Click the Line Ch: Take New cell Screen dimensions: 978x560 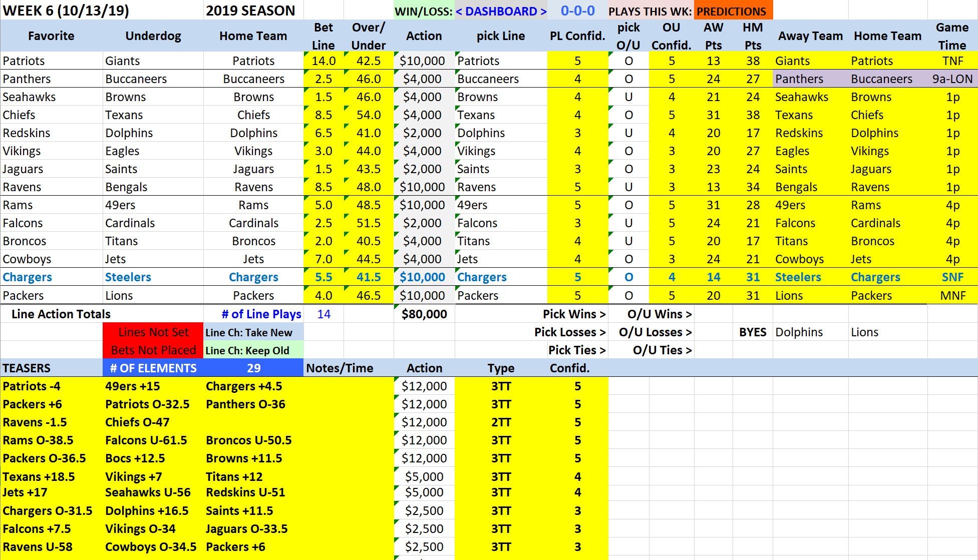coord(253,332)
